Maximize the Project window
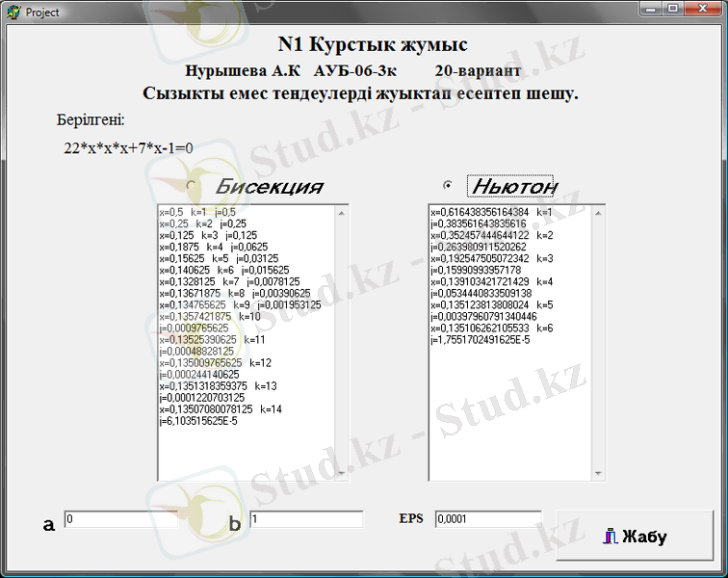Image resolution: width=728 pixels, height=578 pixels. (x=673, y=9)
